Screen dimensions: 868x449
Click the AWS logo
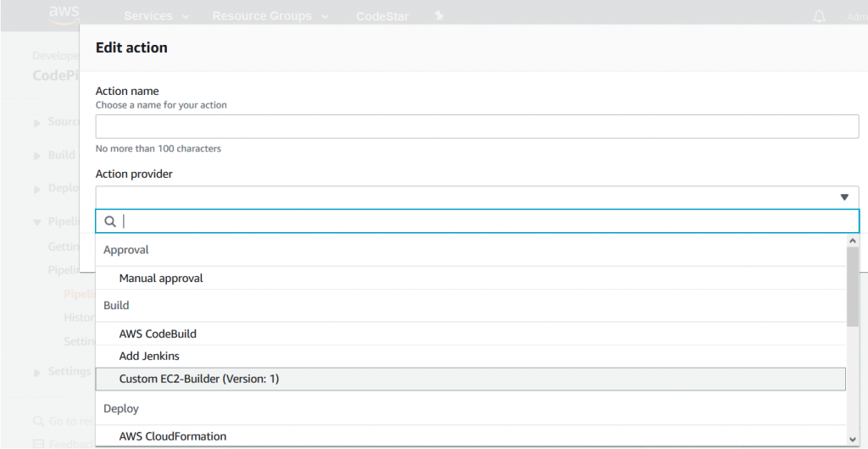pyautogui.click(x=64, y=15)
